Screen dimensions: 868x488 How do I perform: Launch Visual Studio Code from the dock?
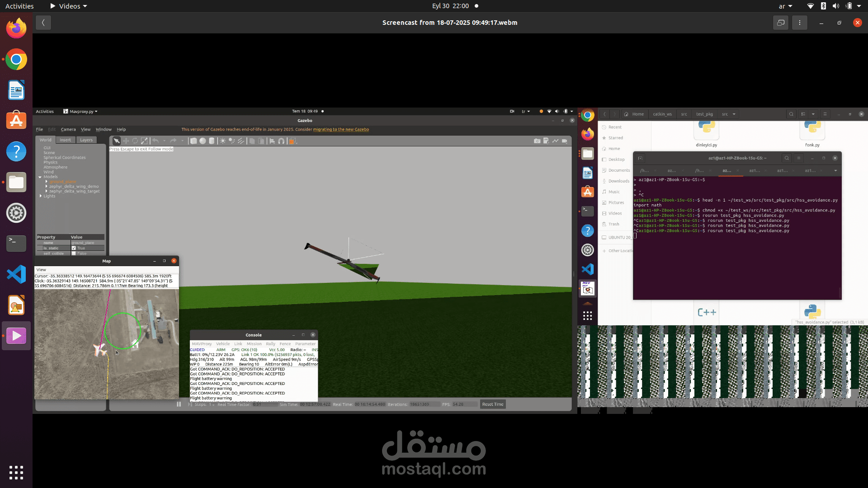16,274
